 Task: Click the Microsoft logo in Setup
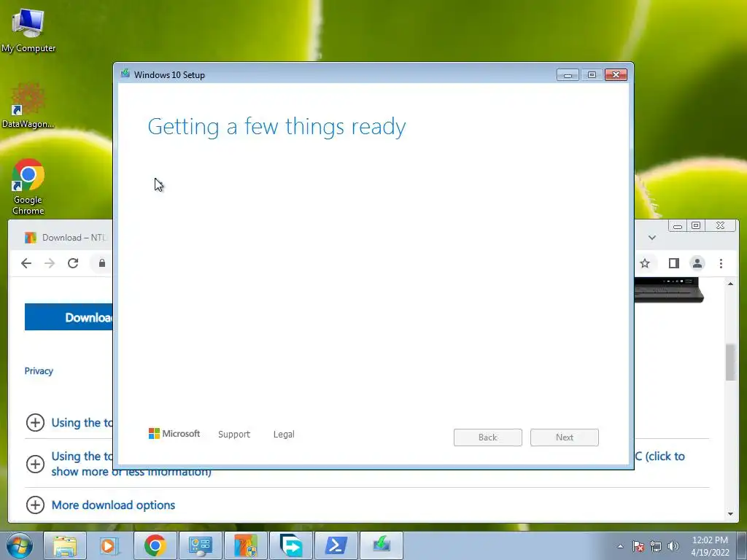pyautogui.click(x=174, y=434)
